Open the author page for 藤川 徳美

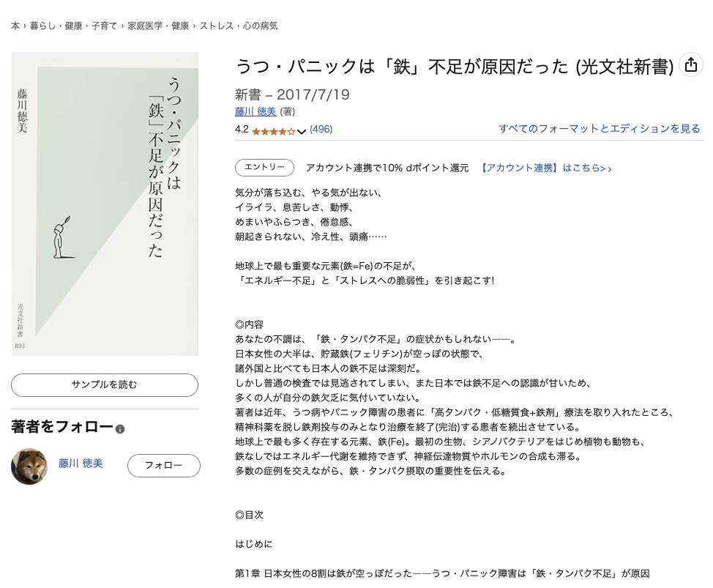click(x=255, y=112)
